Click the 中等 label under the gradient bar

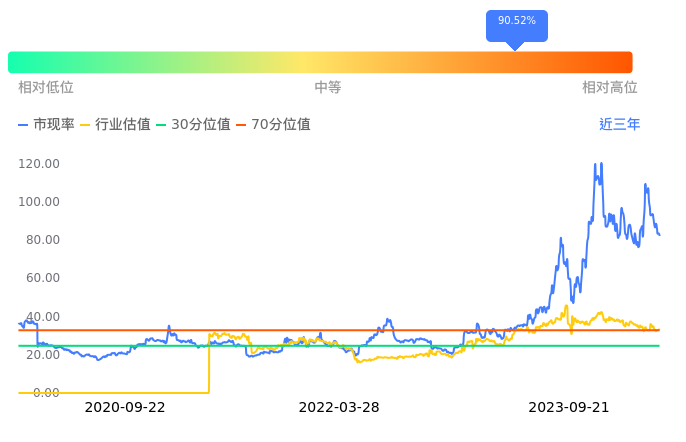coord(328,88)
